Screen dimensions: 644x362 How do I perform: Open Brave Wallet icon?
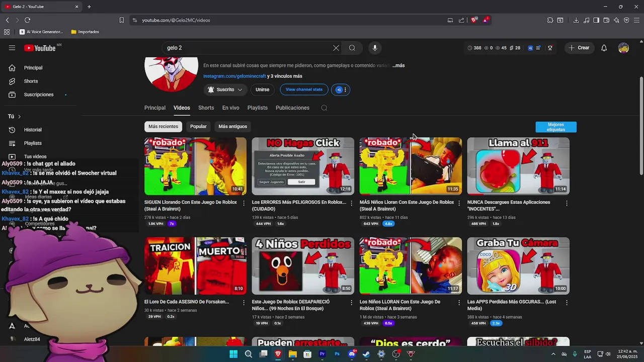[606, 20]
